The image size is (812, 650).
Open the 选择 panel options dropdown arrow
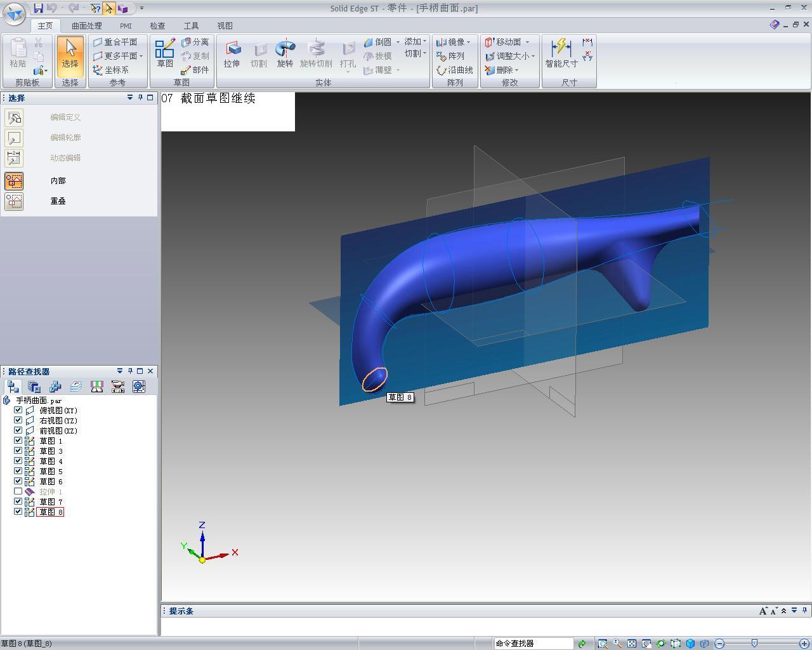click(129, 98)
